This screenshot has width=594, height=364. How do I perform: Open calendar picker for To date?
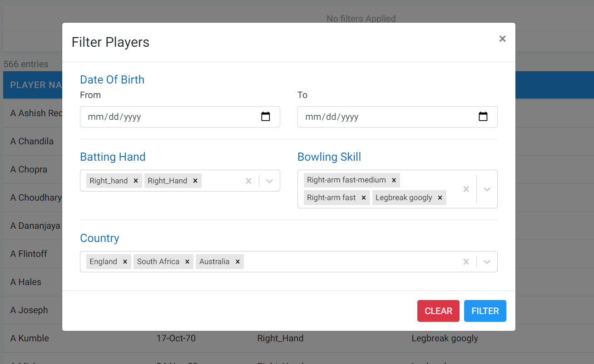483,117
